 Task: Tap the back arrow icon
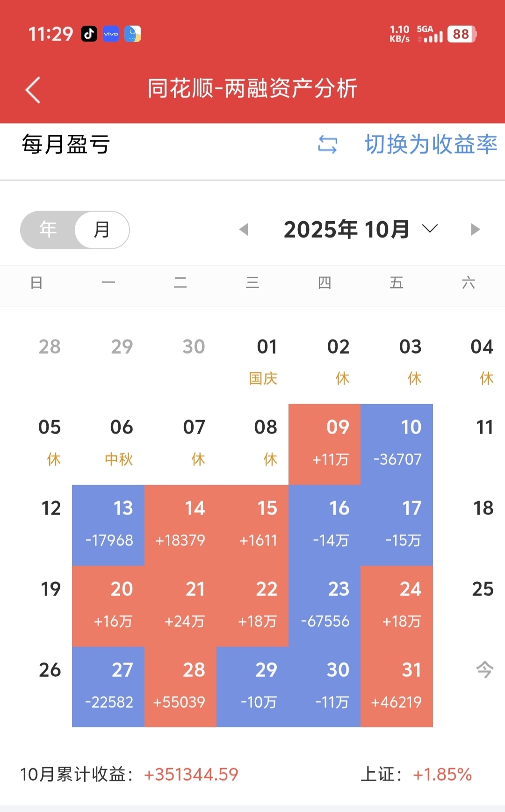(x=33, y=90)
